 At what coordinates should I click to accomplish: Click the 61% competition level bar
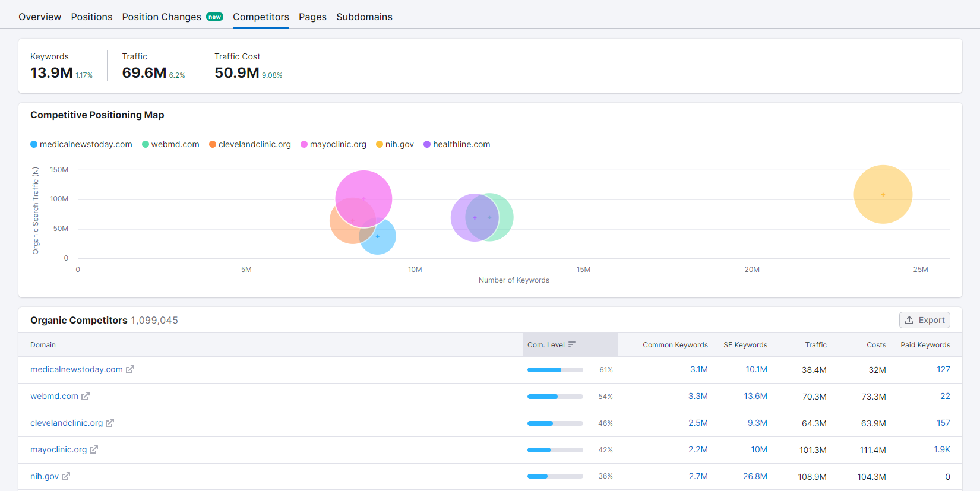tap(555, 370)
